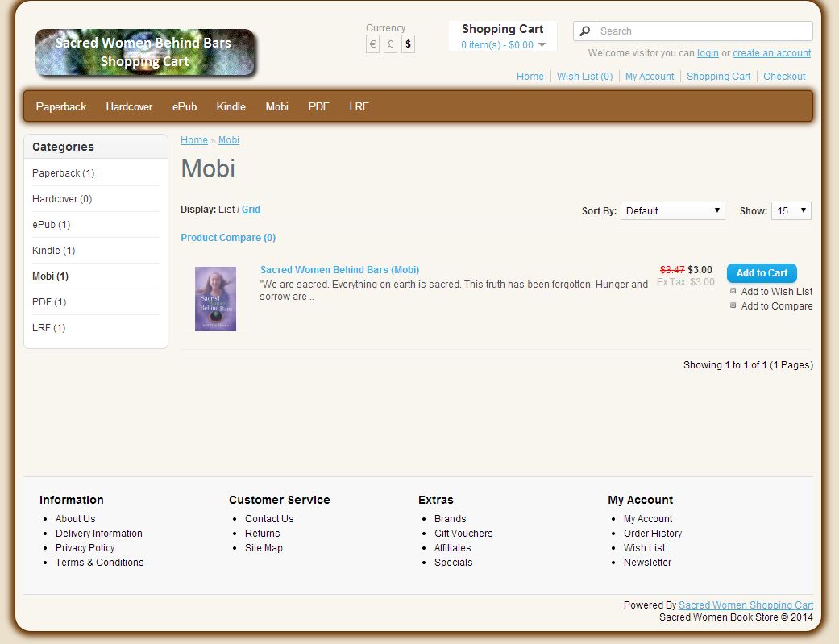Select the Pound currency icon

390,44
